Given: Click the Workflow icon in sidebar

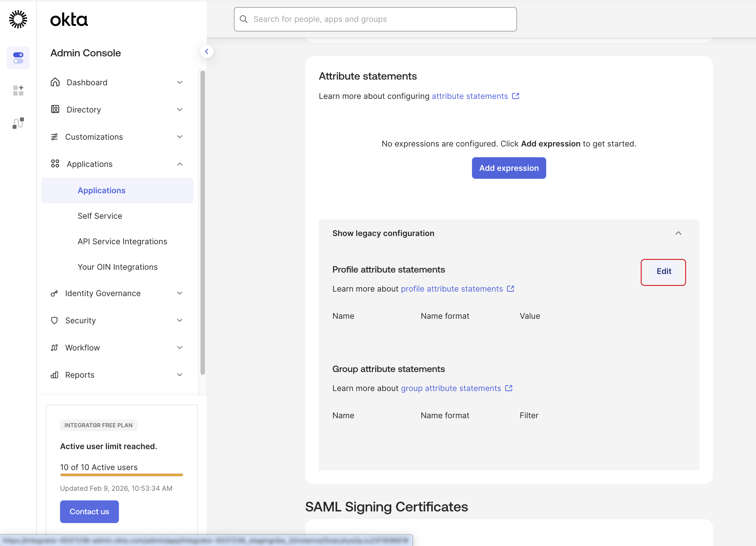Looking at the screenshot, I should tap(54, 348).
